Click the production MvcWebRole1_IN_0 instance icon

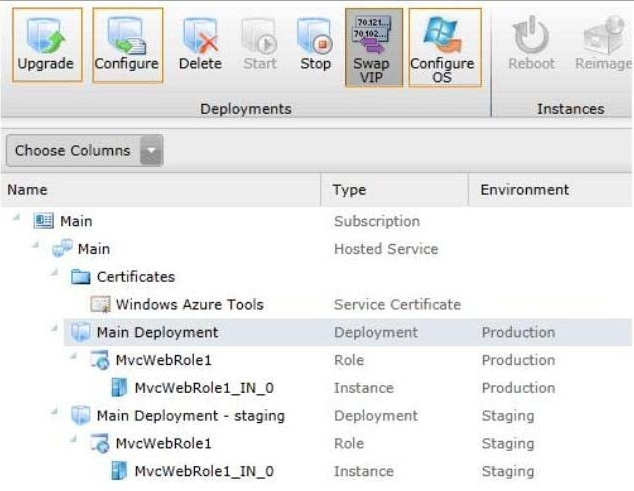[119, 387]
